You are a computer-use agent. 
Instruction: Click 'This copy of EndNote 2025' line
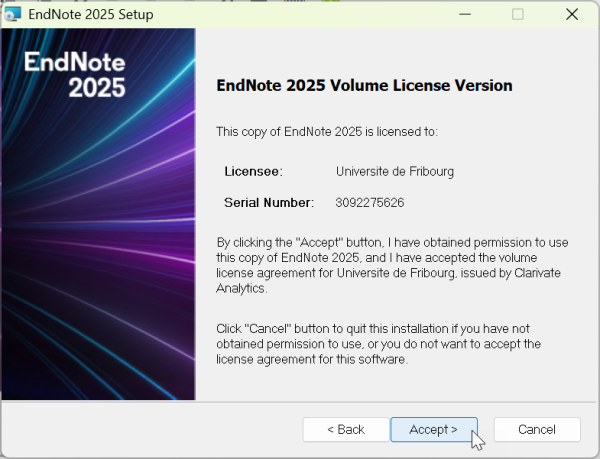[x=327, y=132]
